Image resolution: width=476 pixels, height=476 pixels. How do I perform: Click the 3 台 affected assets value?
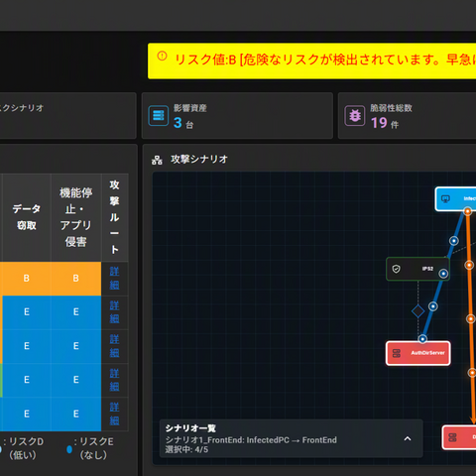[183, 123]
